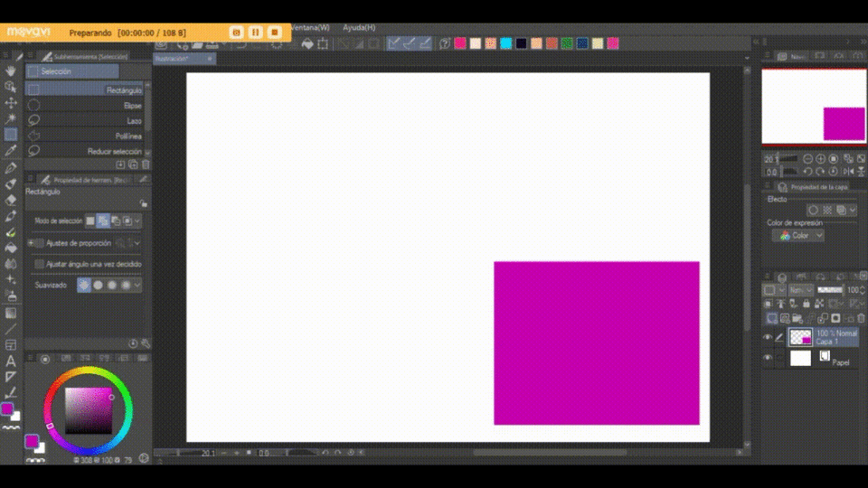Screen dimensions: 868x488
Task: Expand Ajustes de proporción options
Action: [x=33, y=243]
